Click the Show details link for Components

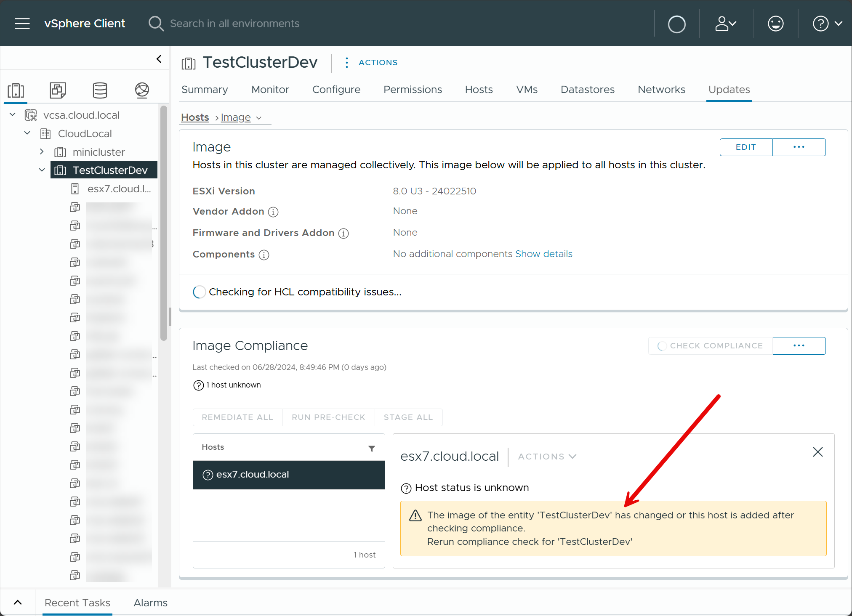tap(543, 254)
